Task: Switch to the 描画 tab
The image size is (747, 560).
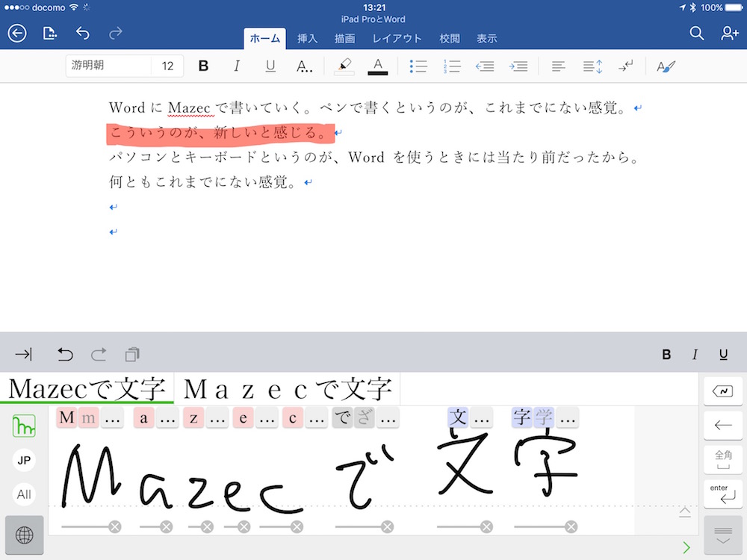Action: tap(344, 39)
